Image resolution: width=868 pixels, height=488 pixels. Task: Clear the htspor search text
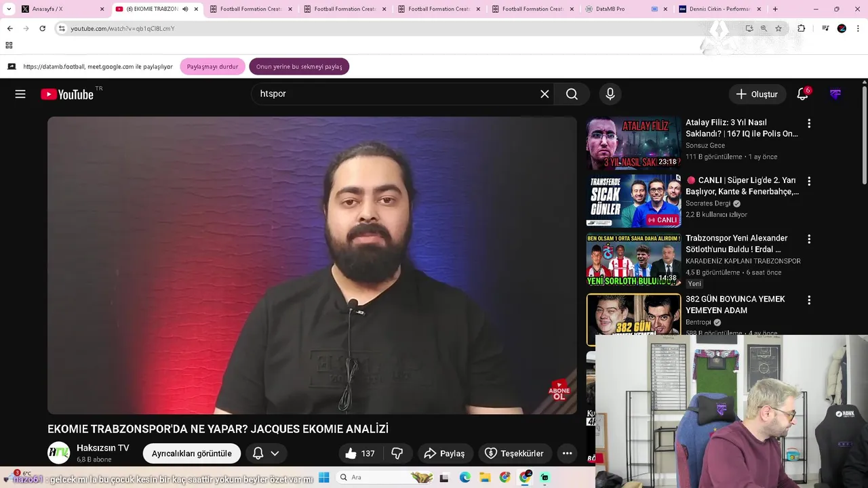[545, 94]
